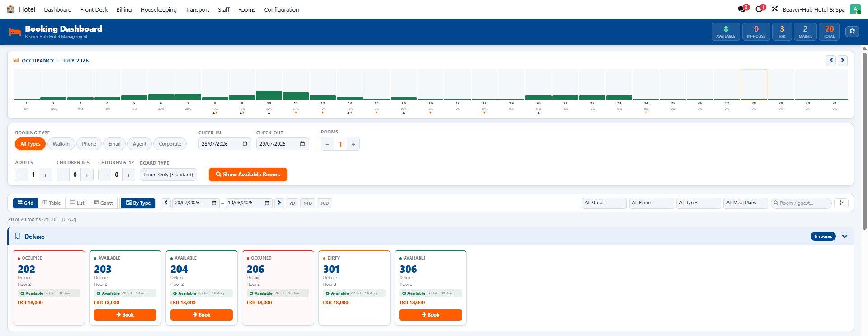The width and height of the screenshot is (868, 336).
Task: Open the Rooms menu
Action: 247,9
